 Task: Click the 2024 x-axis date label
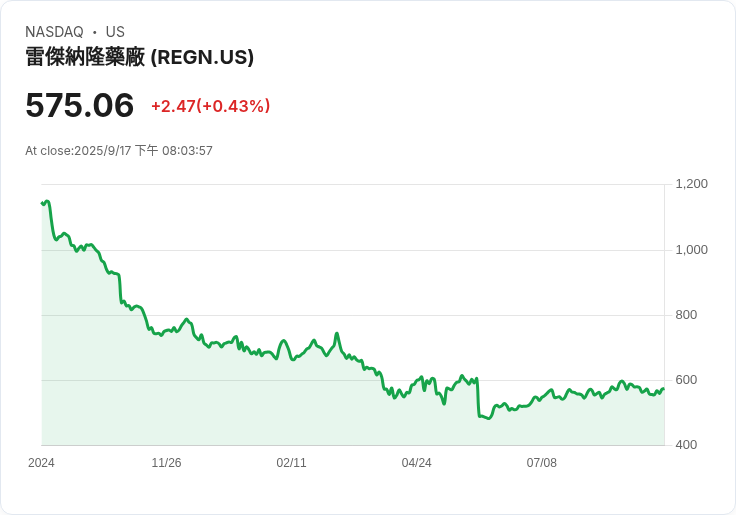pos(41,463)
